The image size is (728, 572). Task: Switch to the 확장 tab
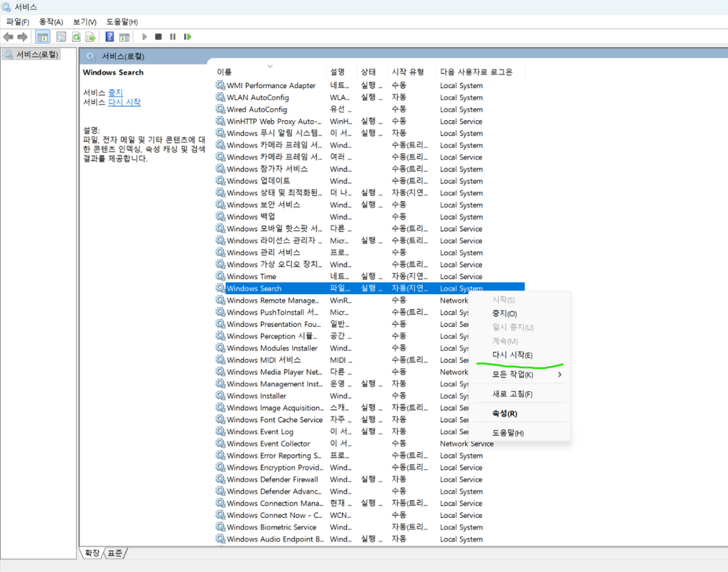(x=92, y=553)
